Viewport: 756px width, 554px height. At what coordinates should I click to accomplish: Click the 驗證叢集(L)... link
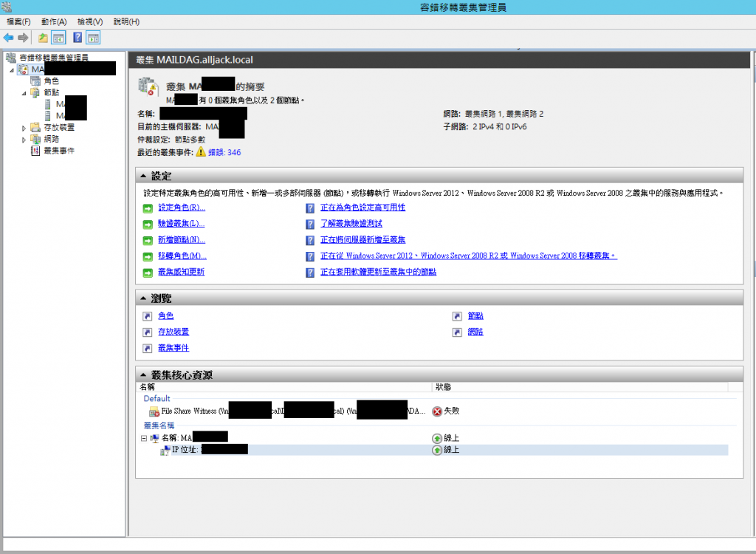pyautogui.click(x=182, y=223)
